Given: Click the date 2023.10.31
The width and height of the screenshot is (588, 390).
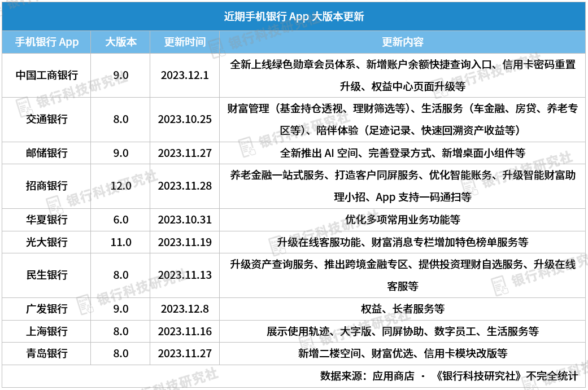Looking at the screenshot, I should [185, 220].
